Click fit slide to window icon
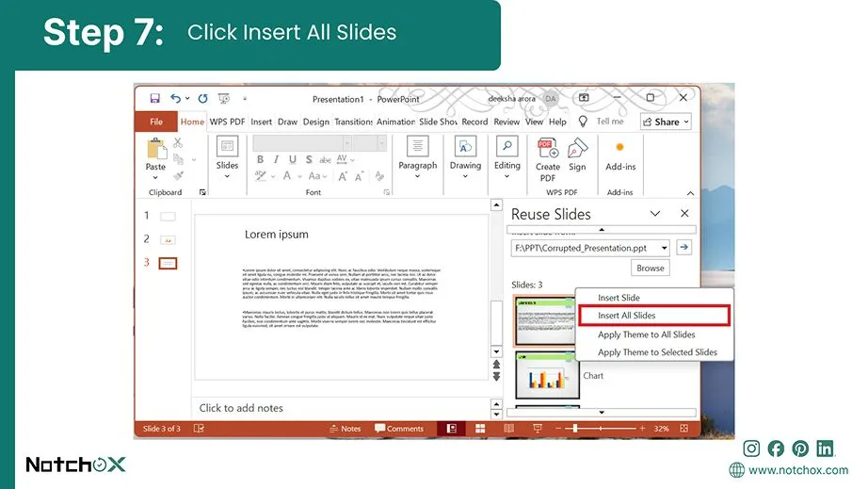 [684, 428]
